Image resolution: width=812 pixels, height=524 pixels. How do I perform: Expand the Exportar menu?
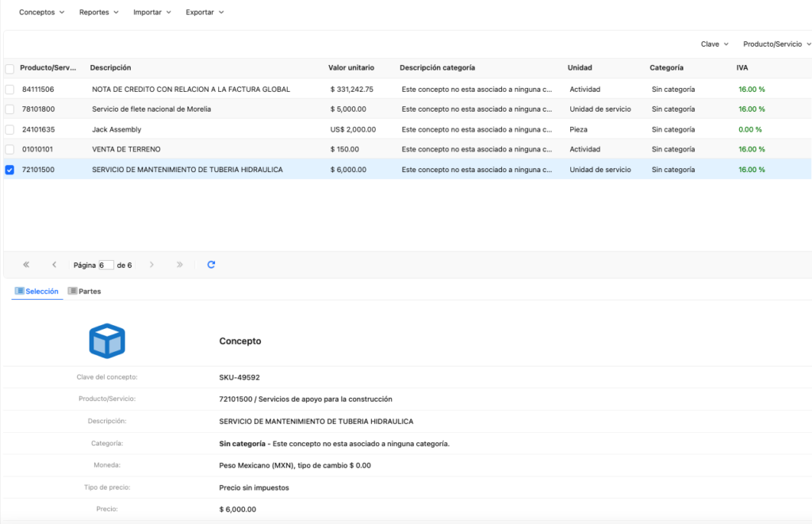[205, 12]
